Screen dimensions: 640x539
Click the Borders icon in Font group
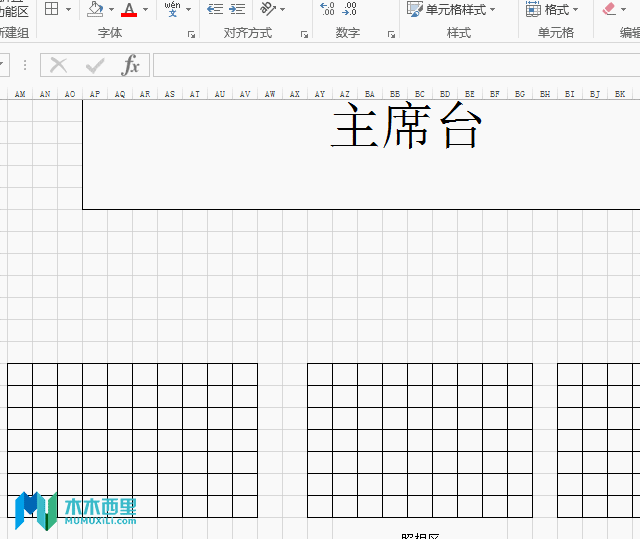tap(52, 9)
